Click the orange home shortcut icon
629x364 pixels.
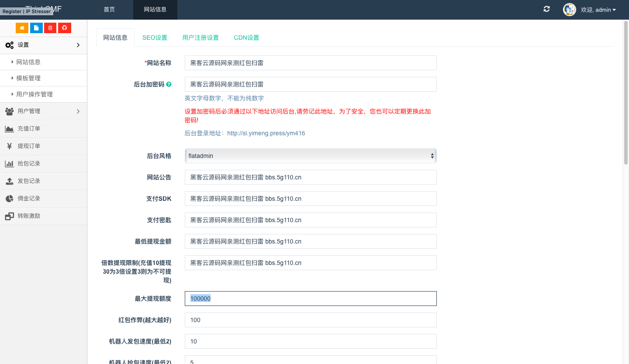click(x=22, y=28)
